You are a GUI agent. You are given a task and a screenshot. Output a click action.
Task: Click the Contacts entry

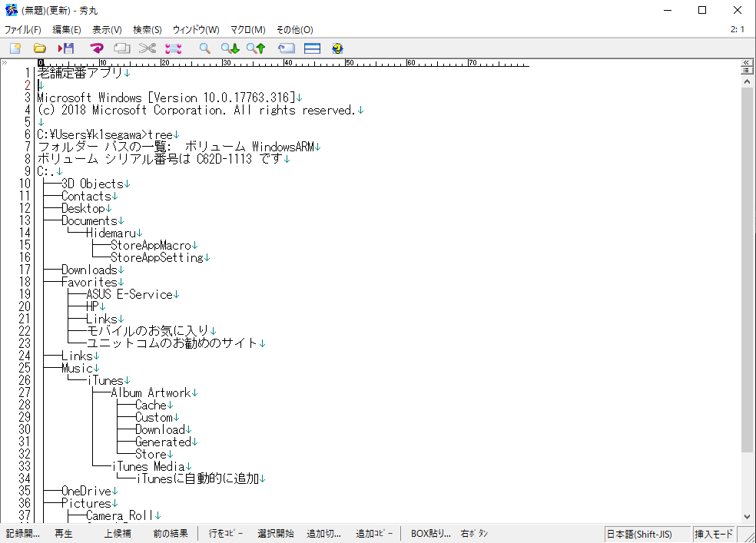click(86, 196)
